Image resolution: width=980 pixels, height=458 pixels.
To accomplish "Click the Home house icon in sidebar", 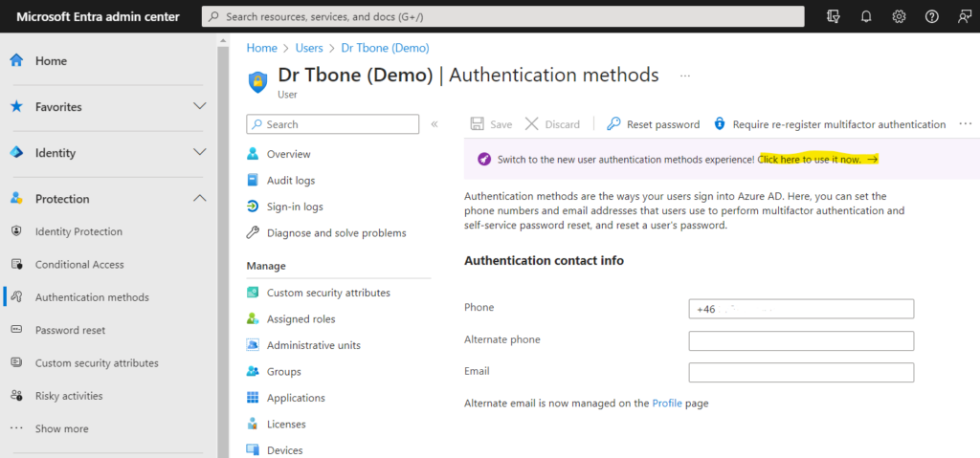I will click(x=17, y=60).
